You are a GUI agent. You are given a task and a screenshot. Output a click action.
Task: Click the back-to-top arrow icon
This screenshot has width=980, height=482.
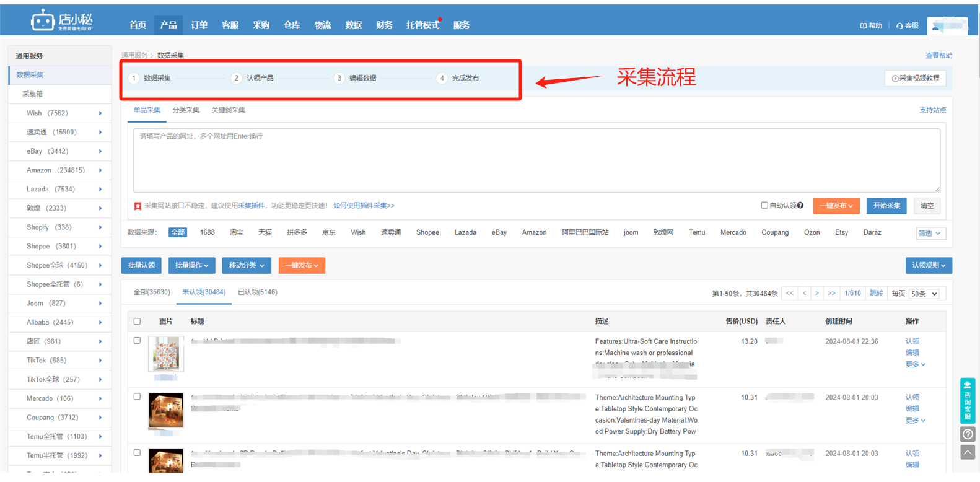click(968, 452)
